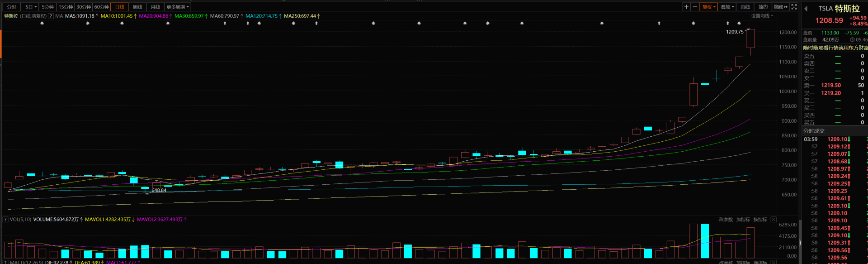This screenshot has width=868, height=264.
Task: Select the 60分钟 timeframe tab
Action: click(102, 7)
